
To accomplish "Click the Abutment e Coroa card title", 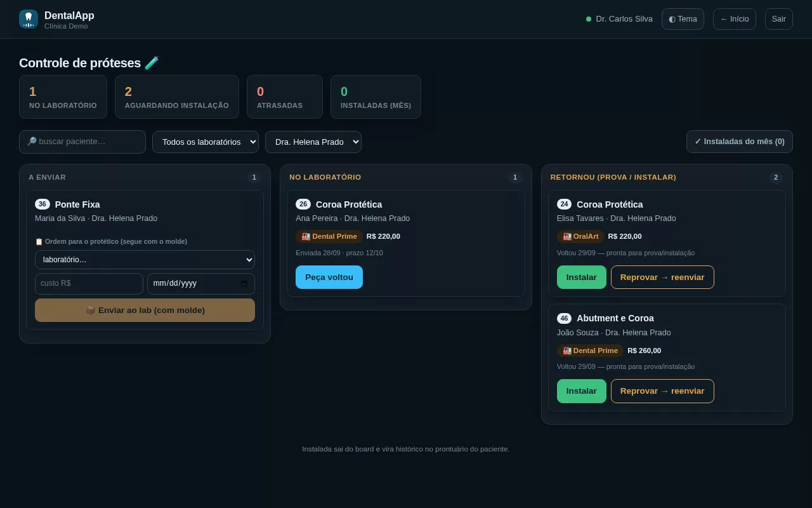I will coord(615,318).
